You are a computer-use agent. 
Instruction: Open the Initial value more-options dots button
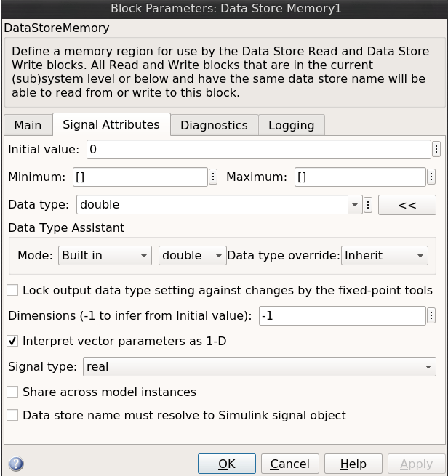pyautogui.click(x=436, y=149)
